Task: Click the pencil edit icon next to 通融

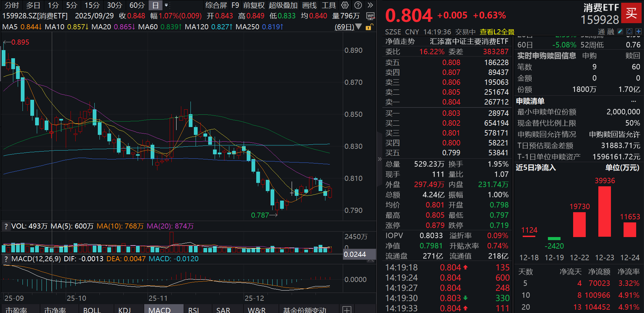Action: pyautogui.click(x=620, y=31)
